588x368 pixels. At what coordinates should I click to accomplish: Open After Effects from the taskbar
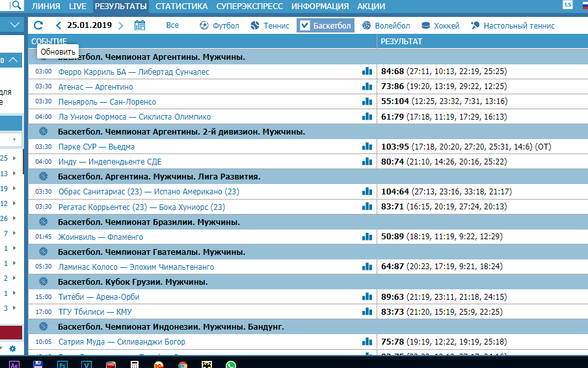[14, 364]
